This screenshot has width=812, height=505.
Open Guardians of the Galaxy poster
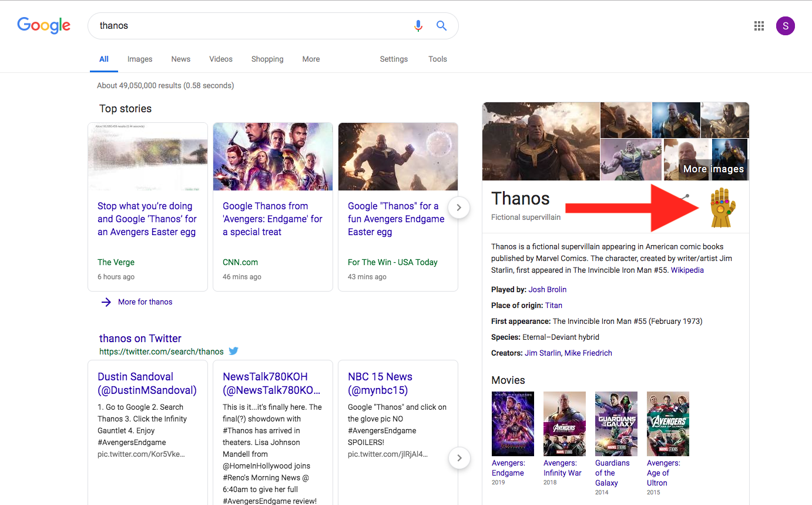point(616,424)
